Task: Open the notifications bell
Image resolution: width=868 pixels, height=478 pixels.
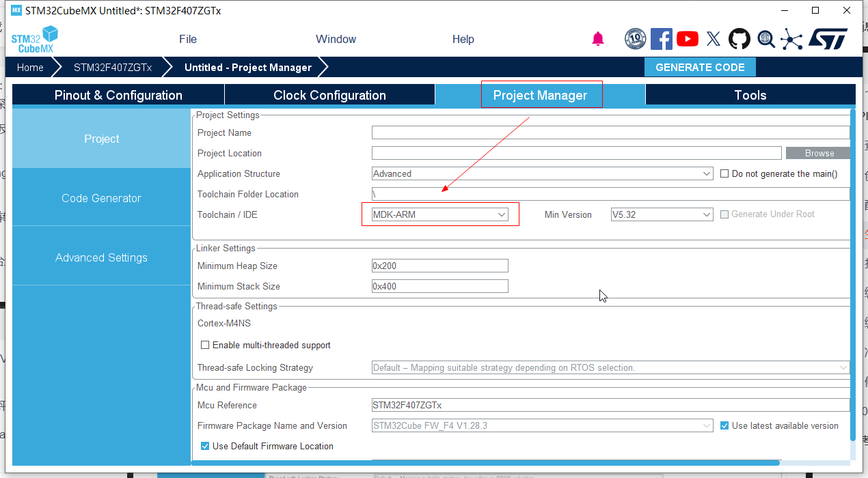Action: tap(598, 39)
